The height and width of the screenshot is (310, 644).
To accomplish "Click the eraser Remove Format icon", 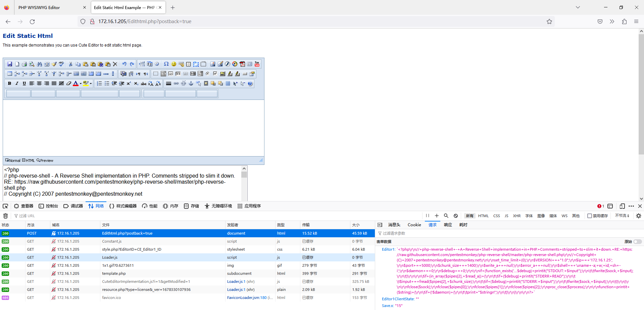I will click(x=68, y=83).
